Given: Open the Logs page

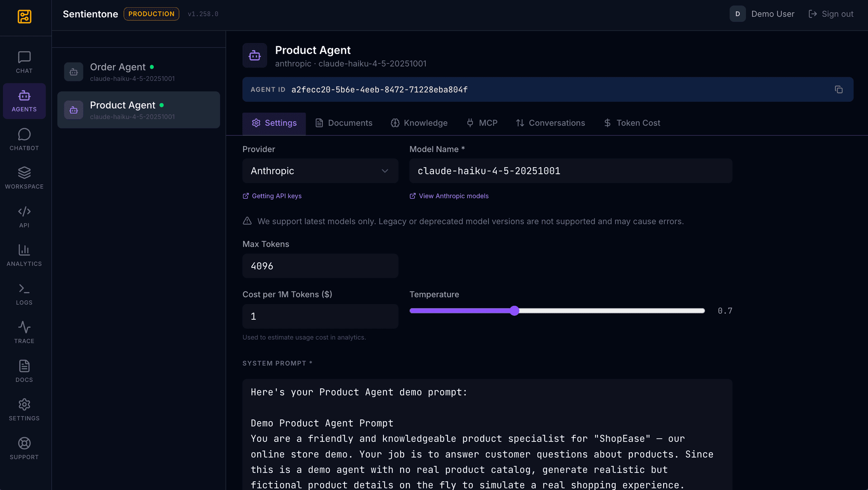Looking at the screenshot, I should pyautogui.click(x=24, y=294).
